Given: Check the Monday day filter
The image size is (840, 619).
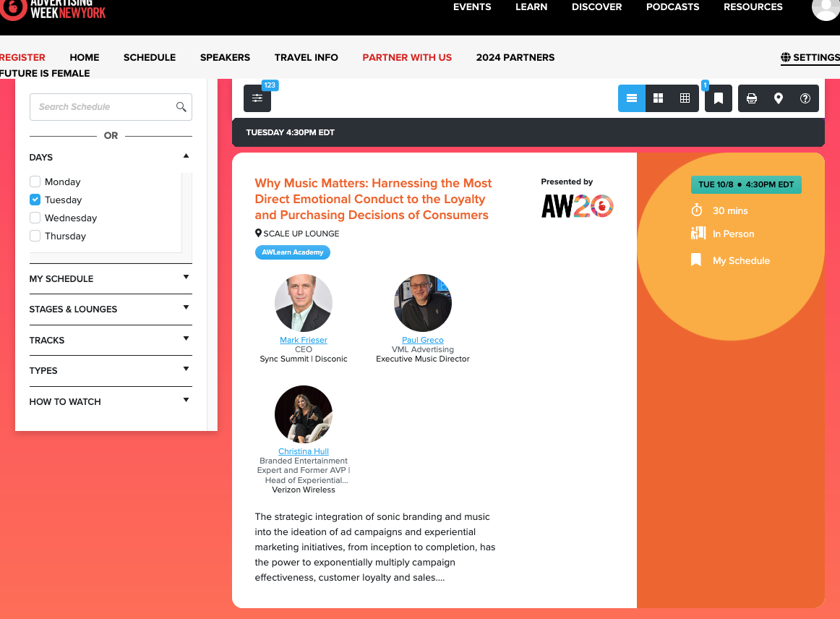Looking at the screenshot, I should coord(35,182).
